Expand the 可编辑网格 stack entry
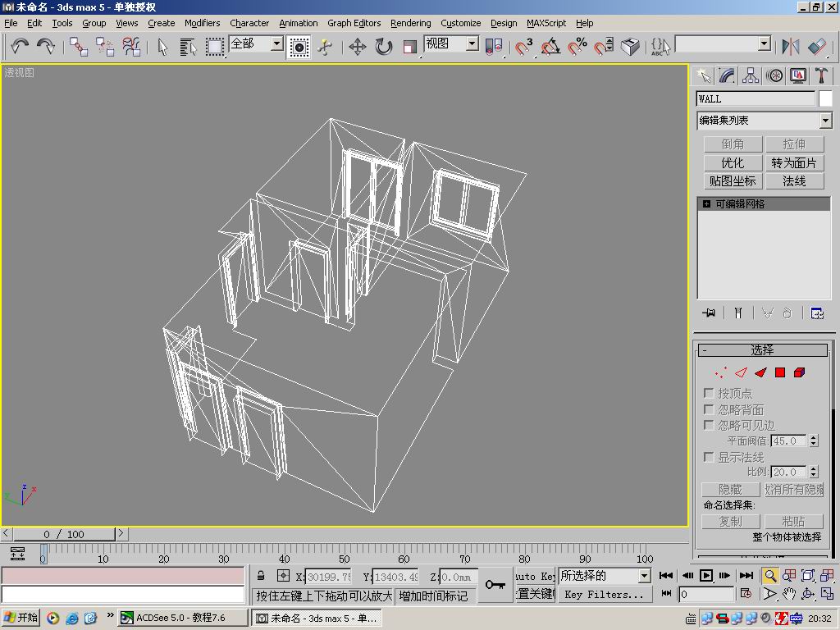Image resolution: width=840 pixels, height=630 pixels. [706, 203]
